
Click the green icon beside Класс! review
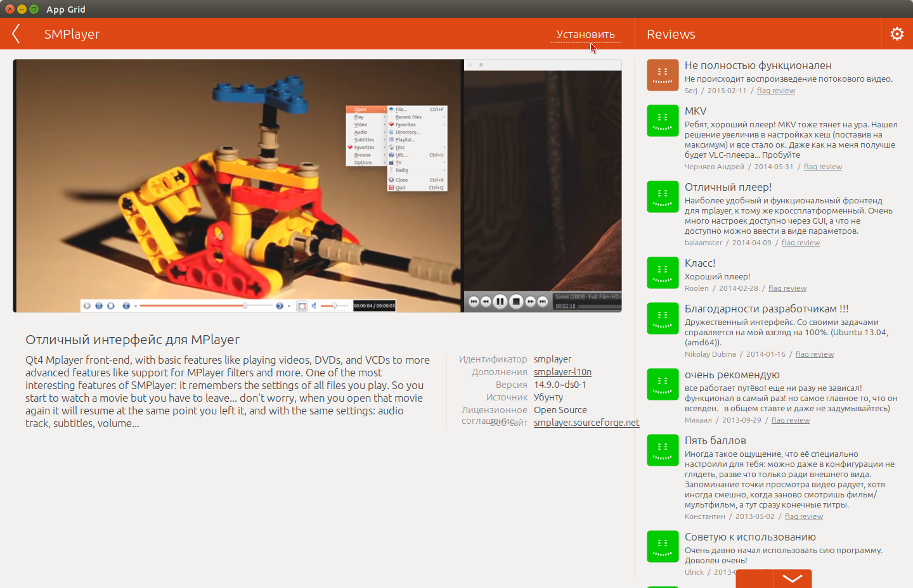tap(663, 273)
